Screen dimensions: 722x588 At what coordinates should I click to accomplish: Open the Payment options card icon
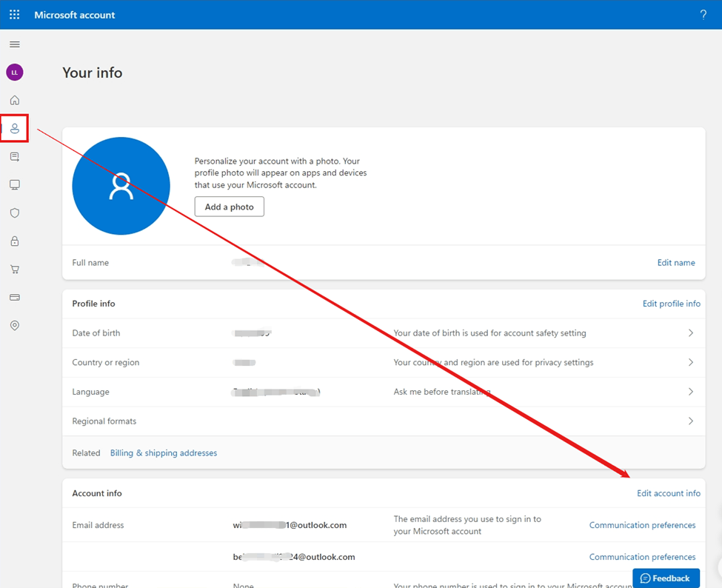[14, 297]
